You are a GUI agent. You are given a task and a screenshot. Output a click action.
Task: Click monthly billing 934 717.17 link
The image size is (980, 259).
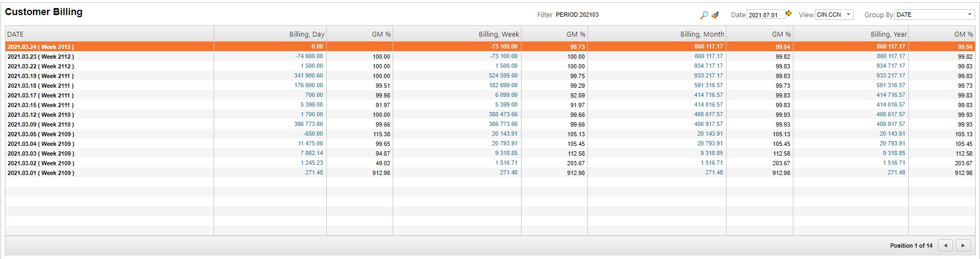pos(708,66)
